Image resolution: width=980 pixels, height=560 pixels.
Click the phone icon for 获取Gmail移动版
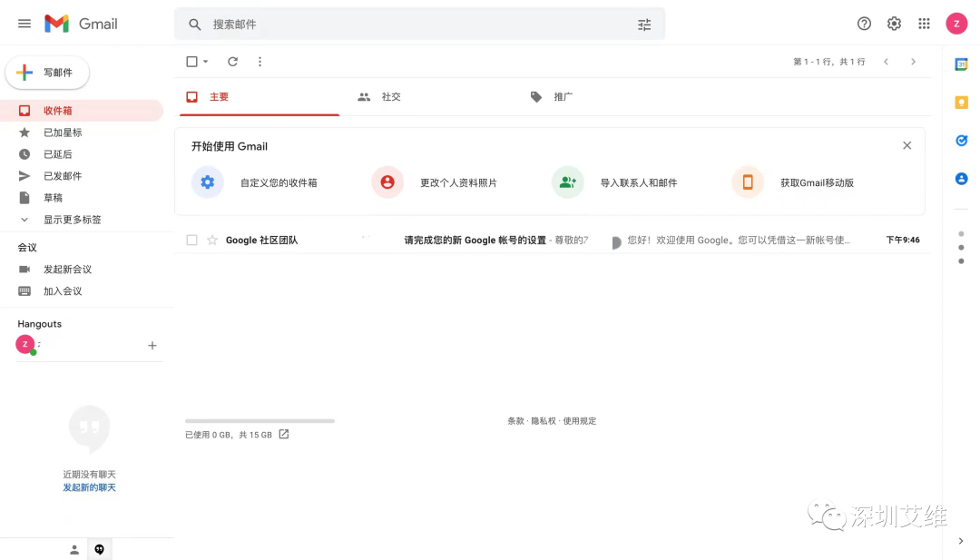pyautogui.click(x=748, y=182)
